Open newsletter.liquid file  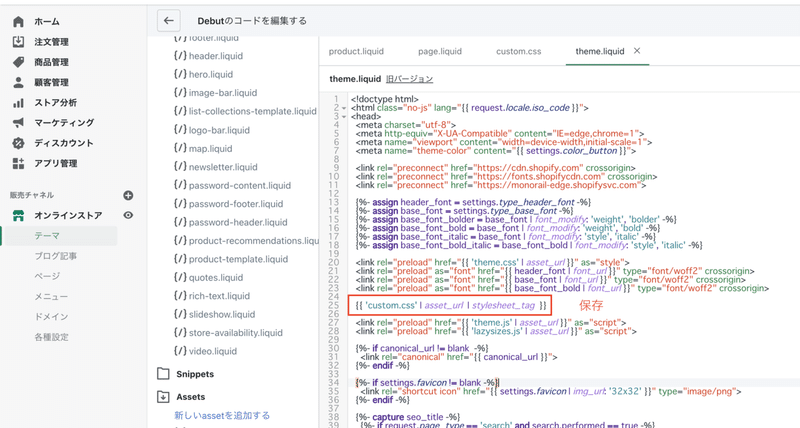click(223, 167)
